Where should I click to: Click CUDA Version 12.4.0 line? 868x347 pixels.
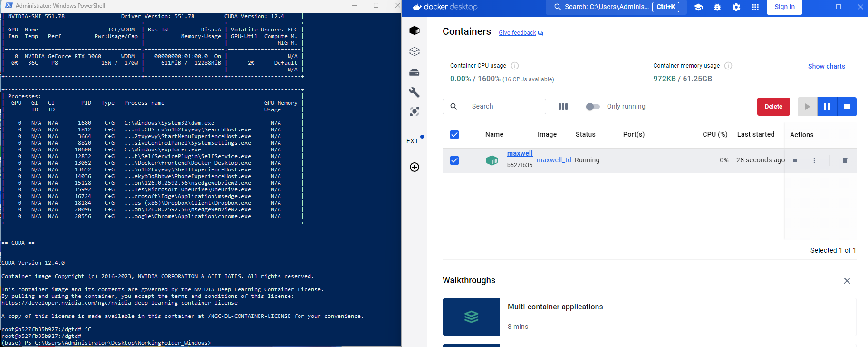coord(33,263)
